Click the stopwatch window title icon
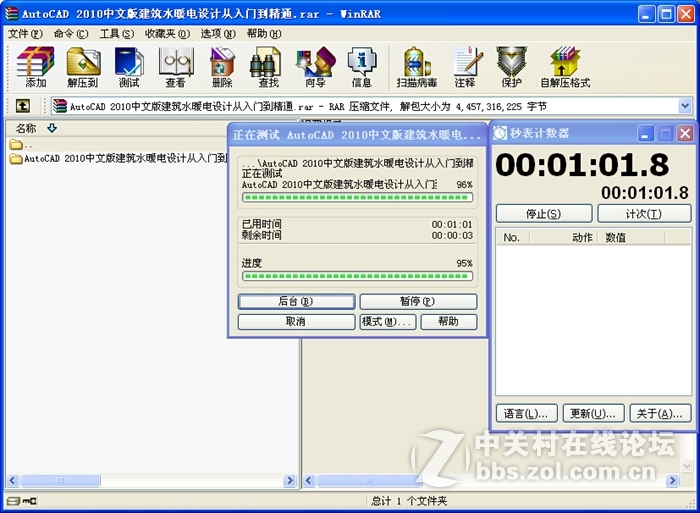Screen dimensions: 700x513 (500, 133)
